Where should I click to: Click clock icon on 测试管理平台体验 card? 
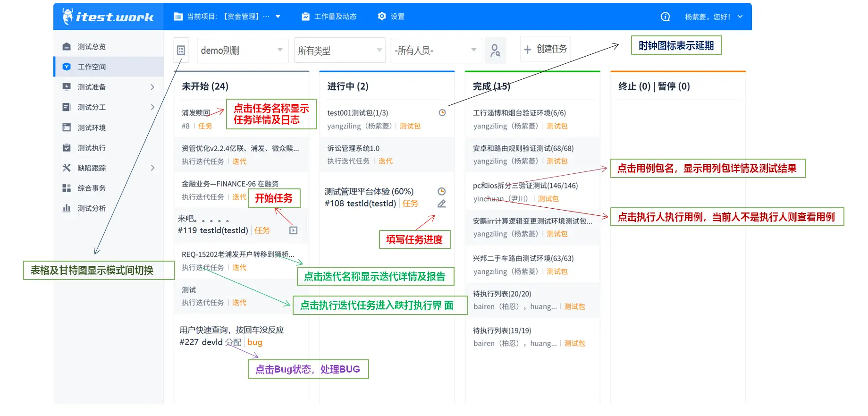pyautogui.click(x=442, y=191)
